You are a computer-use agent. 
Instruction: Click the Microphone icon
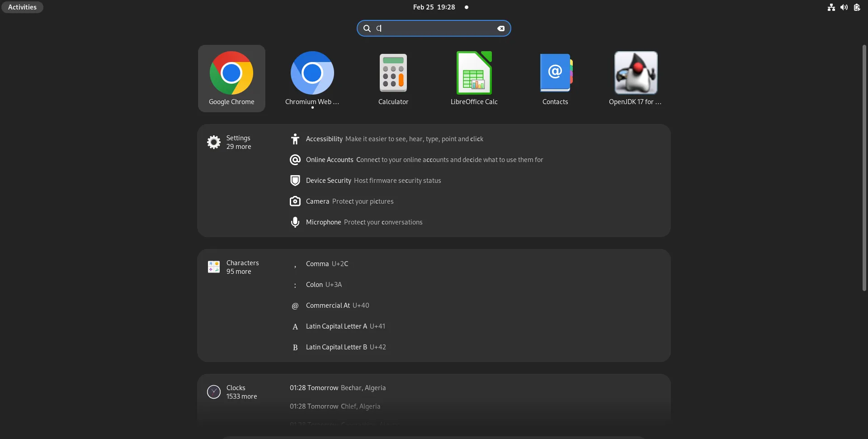[295, 222]
